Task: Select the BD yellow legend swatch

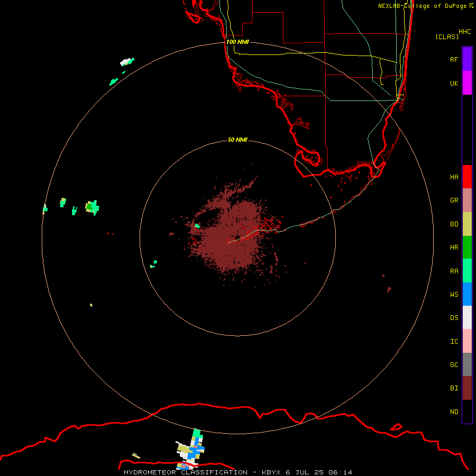Action: 467,224
